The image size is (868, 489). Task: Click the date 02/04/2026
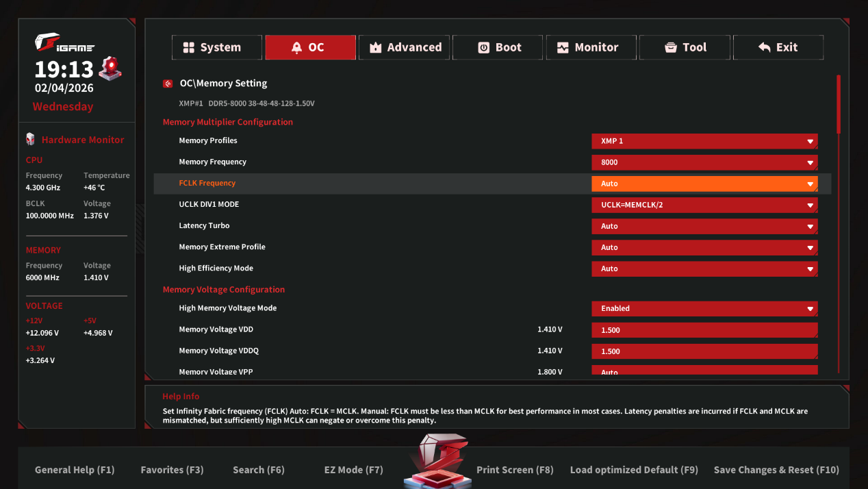64,88
